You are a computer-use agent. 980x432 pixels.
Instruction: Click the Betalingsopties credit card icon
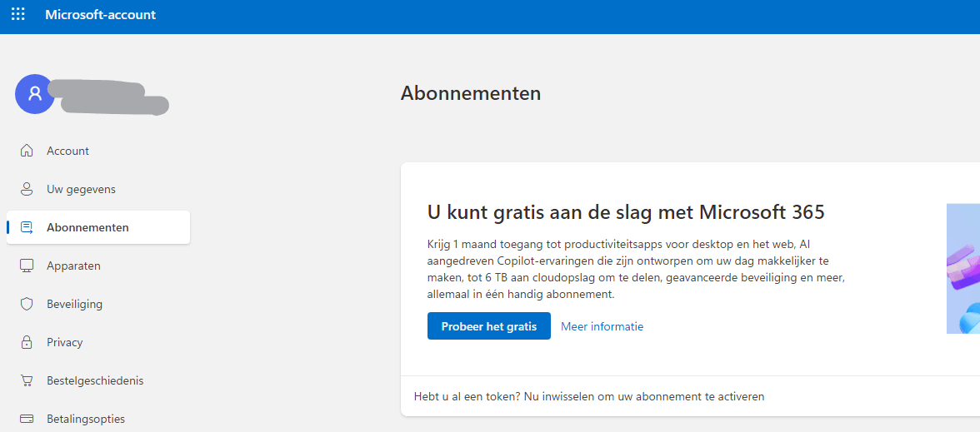27,418
